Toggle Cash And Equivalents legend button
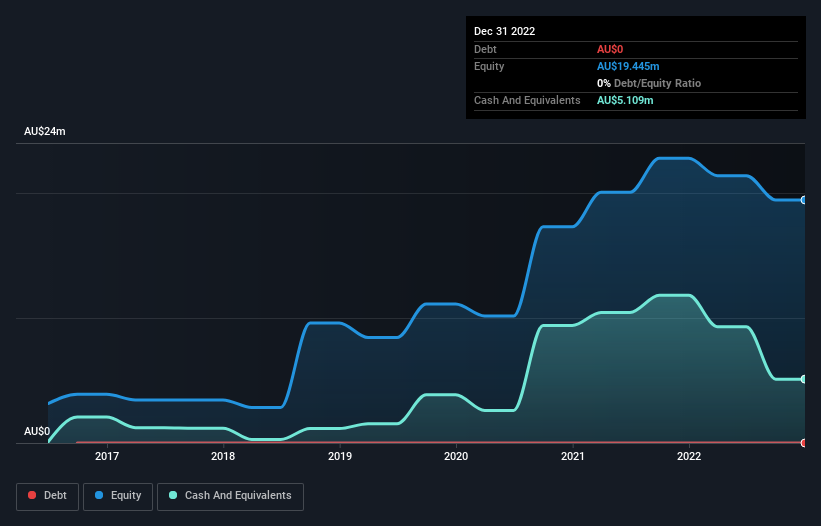 coord(230,496)
